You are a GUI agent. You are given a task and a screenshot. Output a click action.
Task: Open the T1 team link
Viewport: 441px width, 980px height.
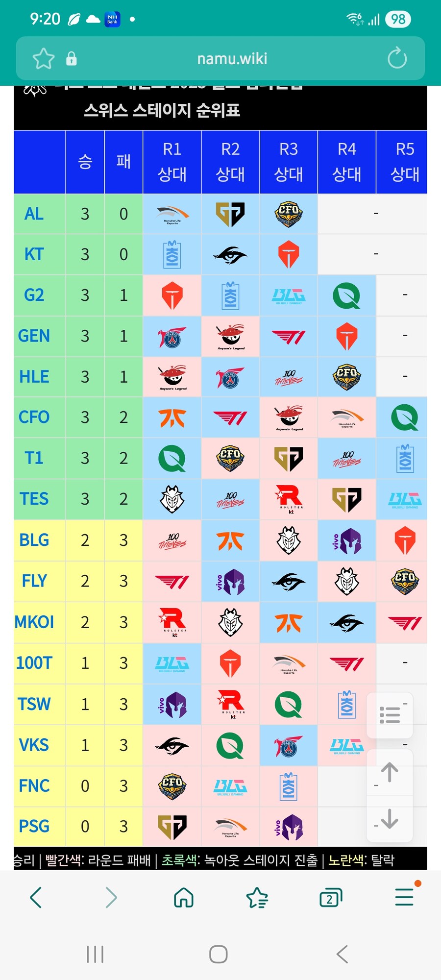(x=34, y=458)
